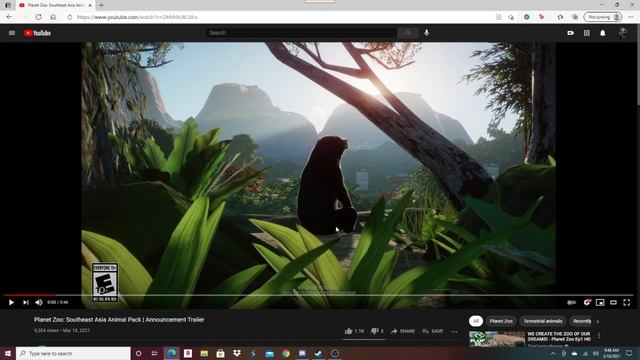
Task: Open the YouTube apps grid
Action: tap(587, 33)
